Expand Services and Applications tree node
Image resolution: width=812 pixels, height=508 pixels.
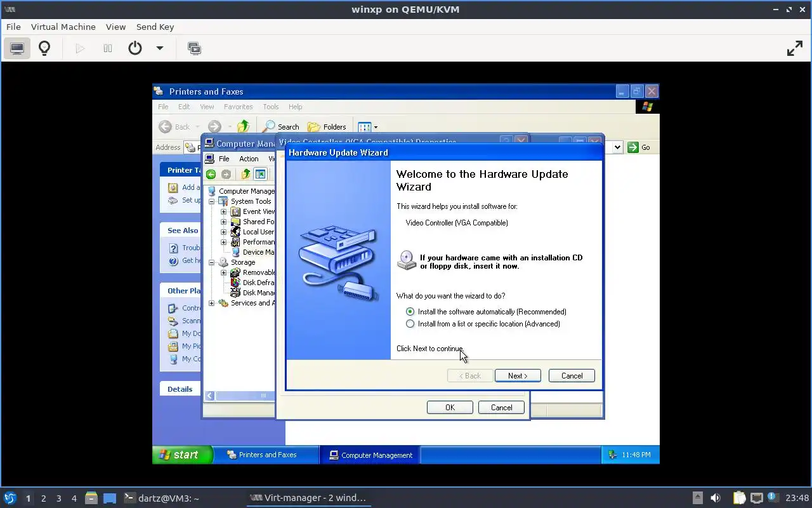click(x=212, y=303)
